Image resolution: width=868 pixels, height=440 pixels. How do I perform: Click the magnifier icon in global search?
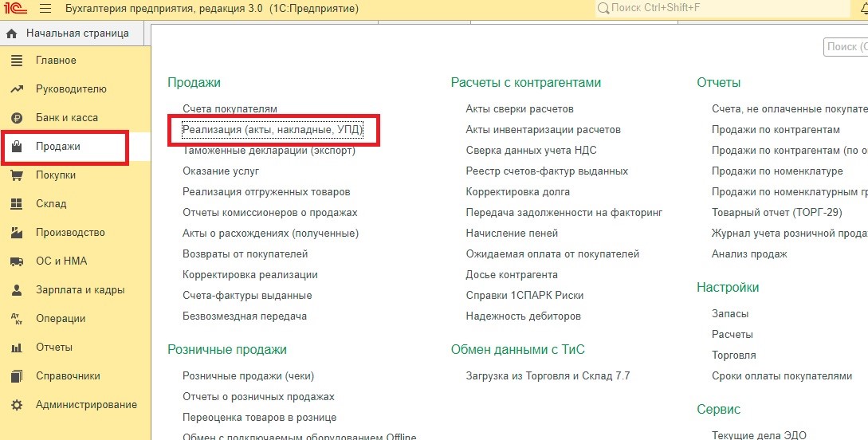click(603, 8)
